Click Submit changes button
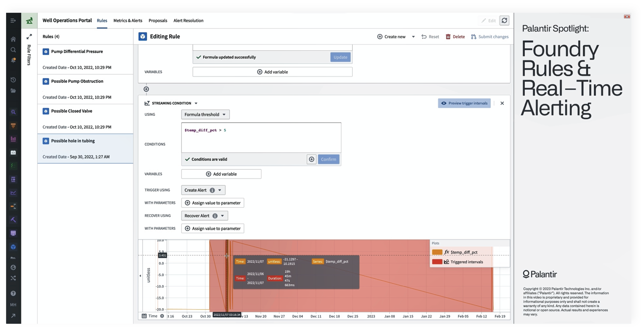 490,37
